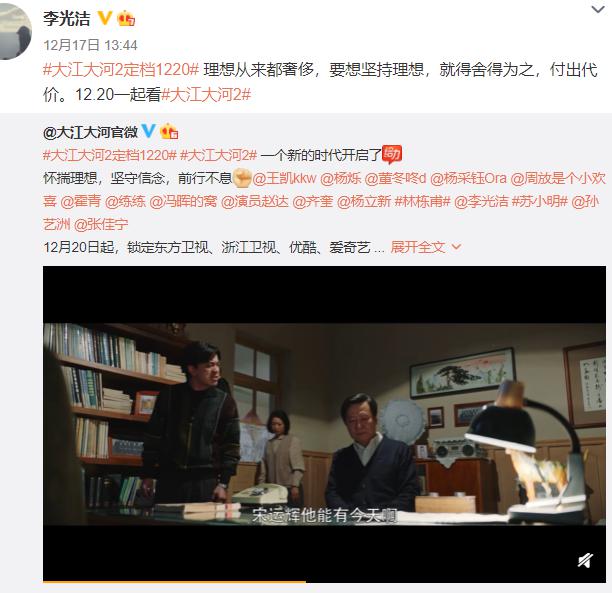Play the embedded video frame
612x593 pixels.
(x=324, y=424)
